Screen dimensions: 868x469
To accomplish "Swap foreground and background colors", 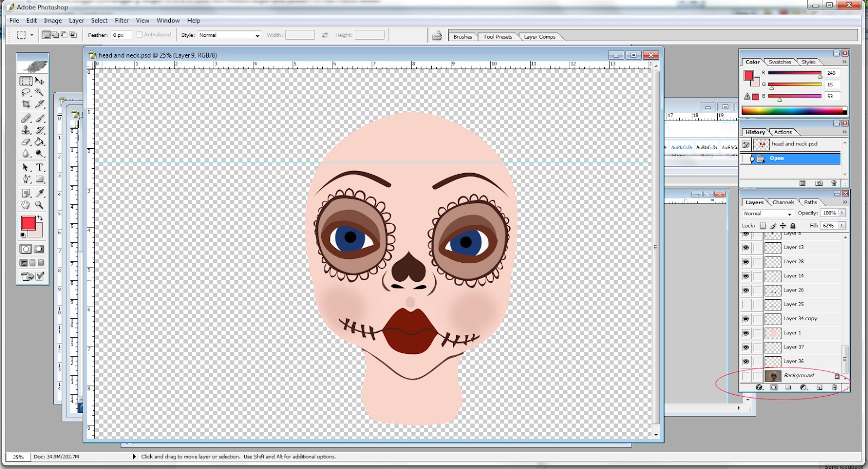I will point(40,218).
